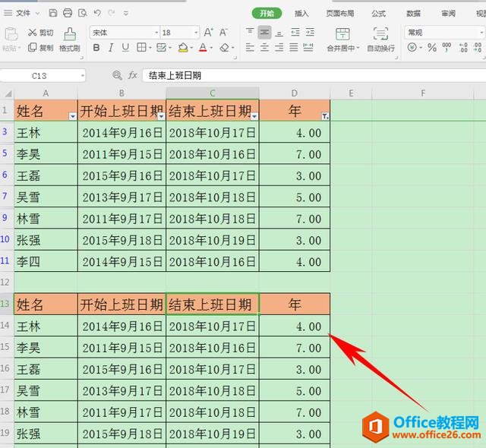
Task: Toggle Italic formatting
Action: pyautogui.click(x=111, y=48)
